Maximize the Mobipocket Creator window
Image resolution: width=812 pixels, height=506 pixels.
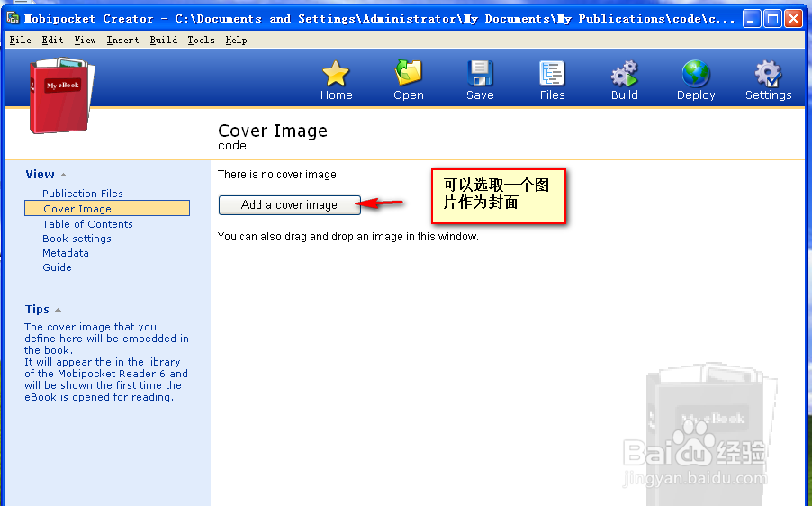[x=772, y=19]
